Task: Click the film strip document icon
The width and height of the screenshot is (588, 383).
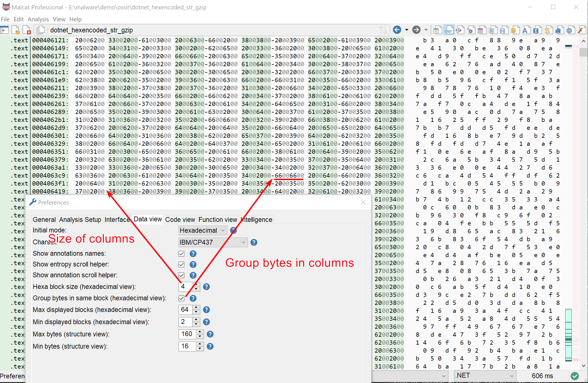Action: [x=504, y=30]
